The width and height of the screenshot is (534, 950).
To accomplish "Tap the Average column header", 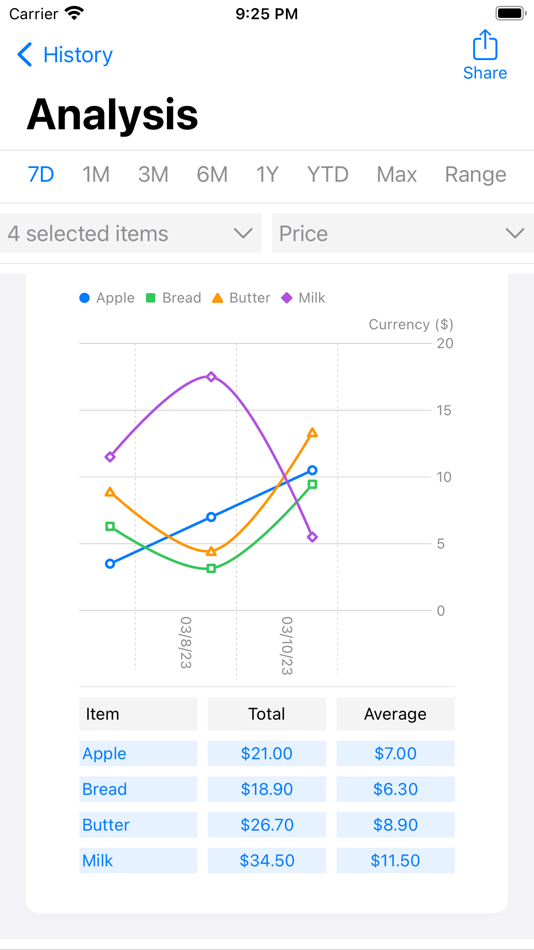I will pos(395,714).
